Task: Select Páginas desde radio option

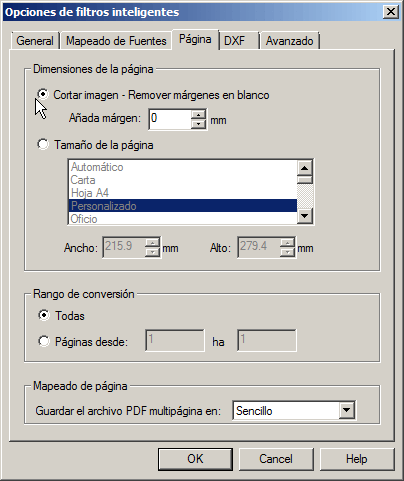Action: [44, 341]
